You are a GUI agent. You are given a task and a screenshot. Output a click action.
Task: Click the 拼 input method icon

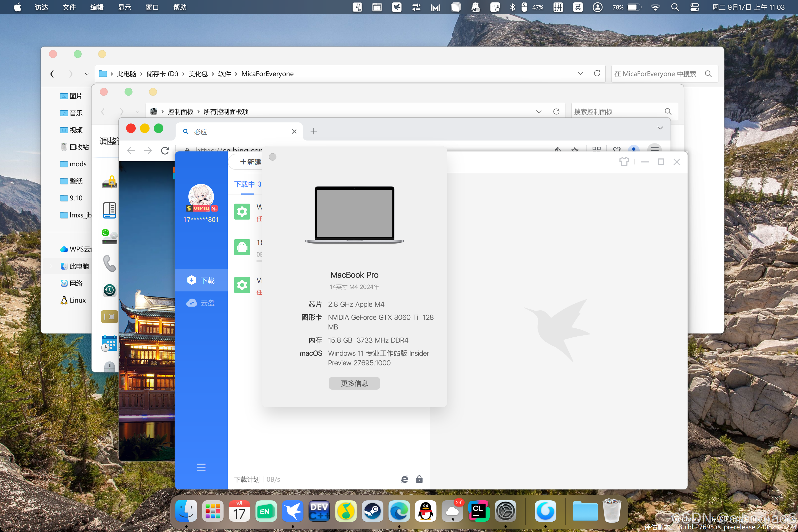(558, 7)
